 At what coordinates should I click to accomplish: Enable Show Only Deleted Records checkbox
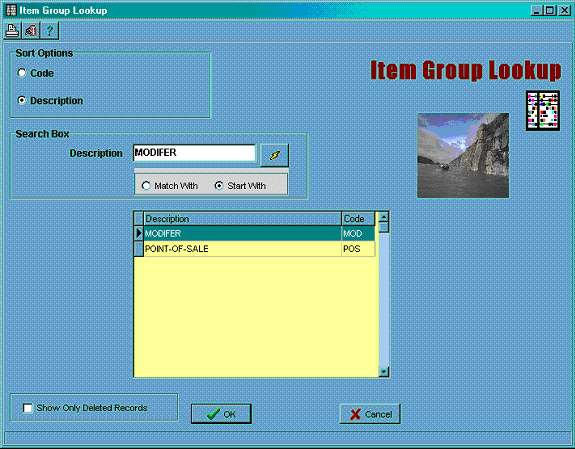(x=28, y=408)
